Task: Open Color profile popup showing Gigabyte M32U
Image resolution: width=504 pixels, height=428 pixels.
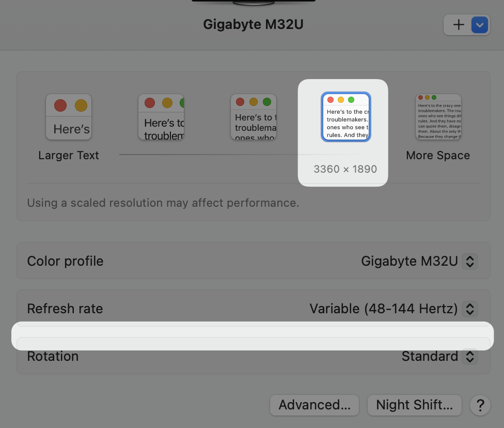Action: (x=419, y=261)
